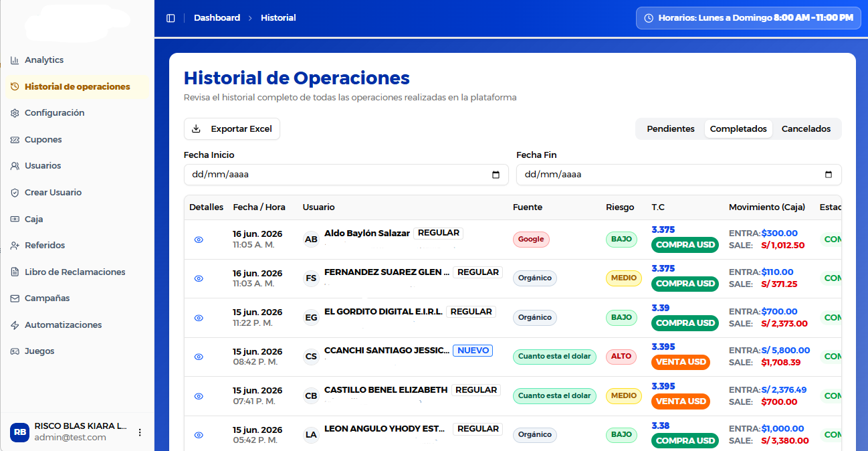Click the Movimiento (Caja) column header
Screen dimensions: 868x451
[x=767, y=207]
